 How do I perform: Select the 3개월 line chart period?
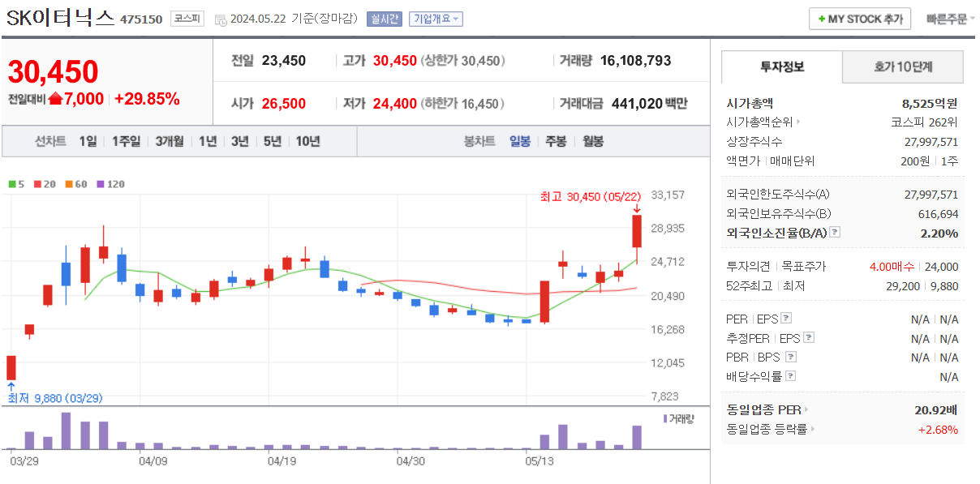[170, 141]
